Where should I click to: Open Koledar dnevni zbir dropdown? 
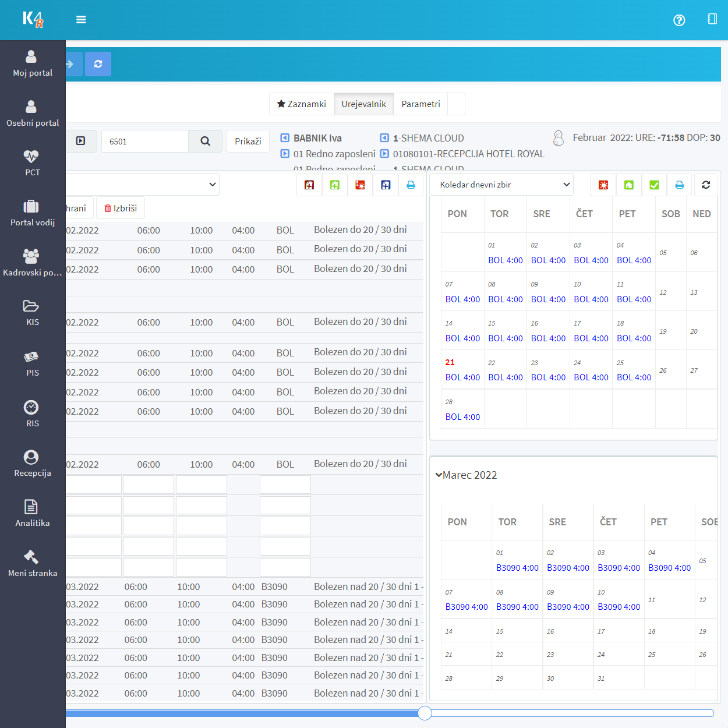pyautogui.click(x=501, y=185)
